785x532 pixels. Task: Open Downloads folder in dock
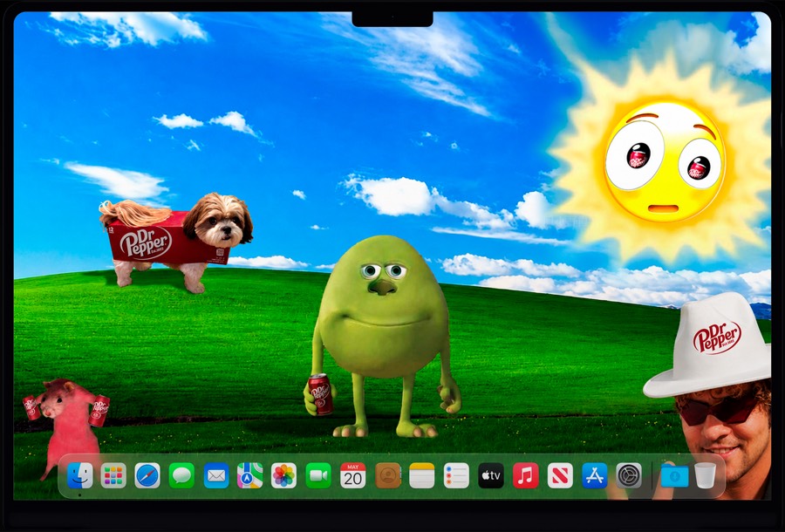(674, 475)
